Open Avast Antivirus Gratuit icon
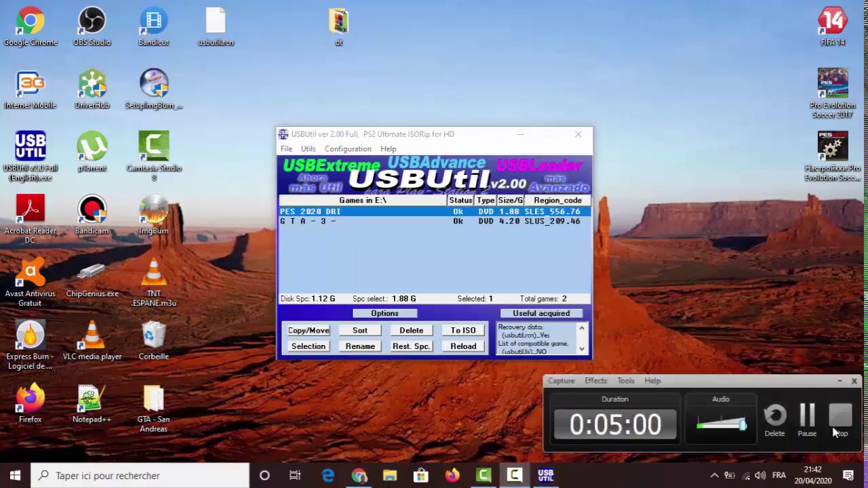The height and width of the screenshot is (488, 868). [31, 283]
